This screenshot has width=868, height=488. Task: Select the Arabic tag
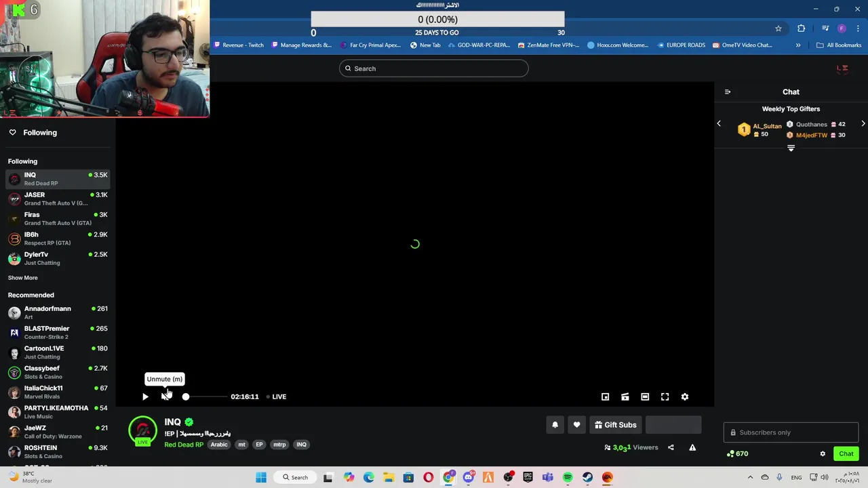pyautogui.click(x=219, y=445)
